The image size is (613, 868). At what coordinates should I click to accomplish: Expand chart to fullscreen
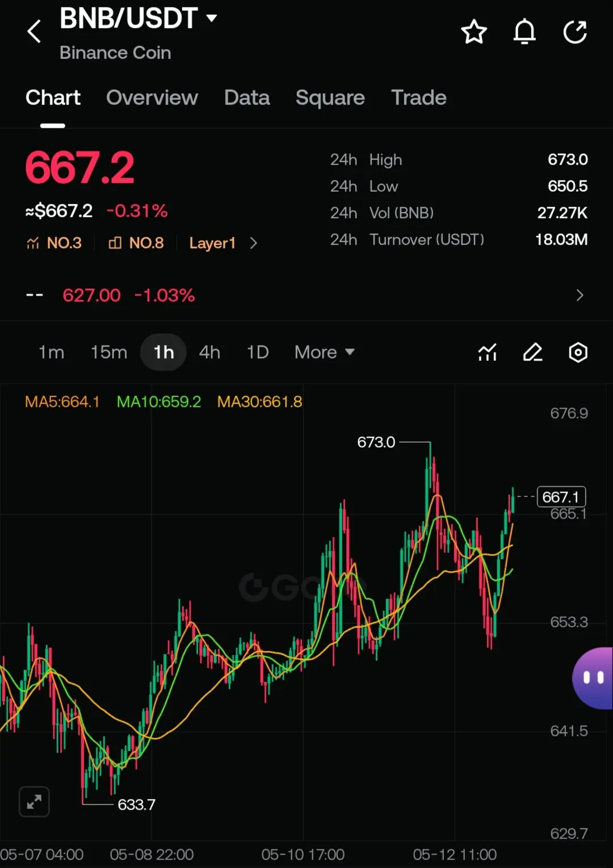34,802
